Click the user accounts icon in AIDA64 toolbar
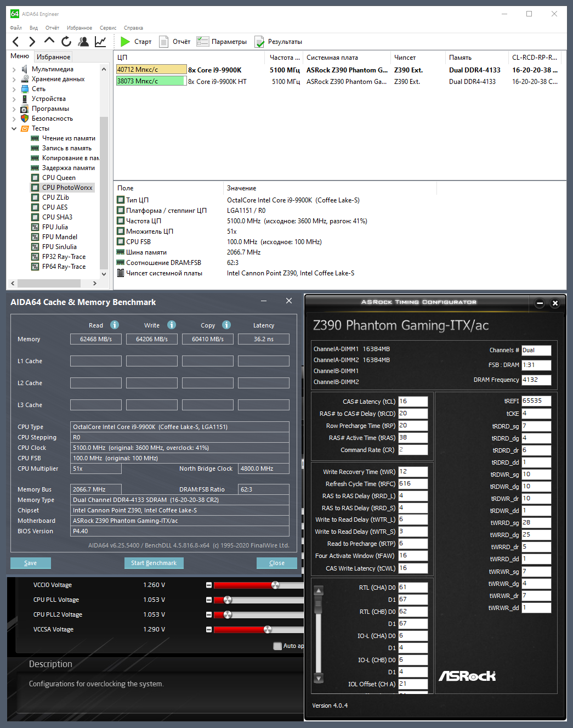The height and width of the screenshot is (728, 573). tap(83, 41)
